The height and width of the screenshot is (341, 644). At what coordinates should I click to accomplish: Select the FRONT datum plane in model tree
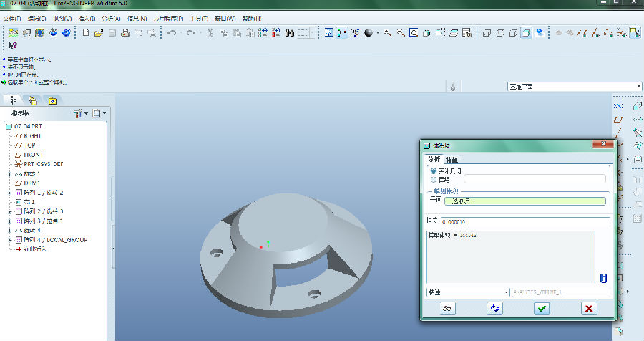tap(34, 155)
